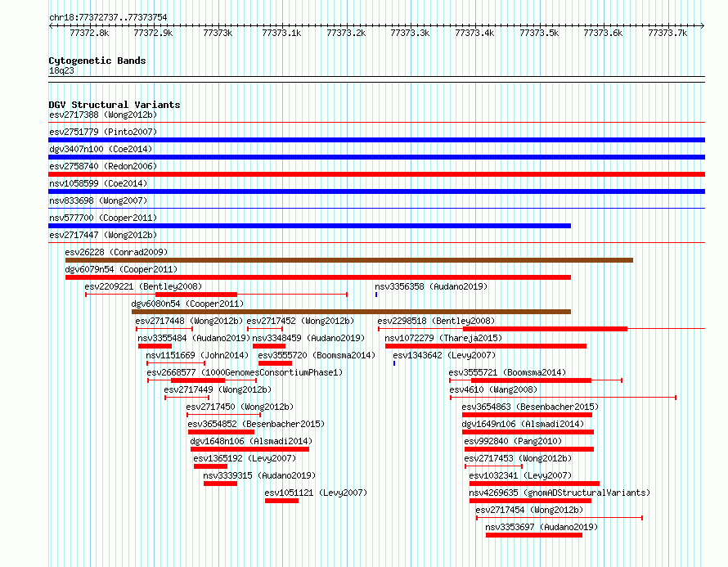Open nsv1058599 (Coe2014) variant label

pyautogui.click(x=98, y=183)
